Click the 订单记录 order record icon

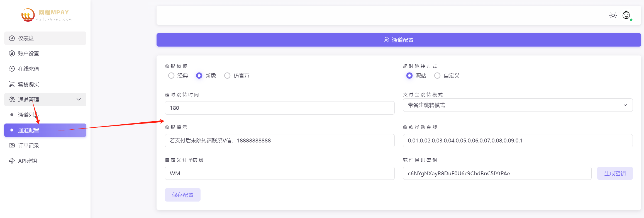click(12, 146)
